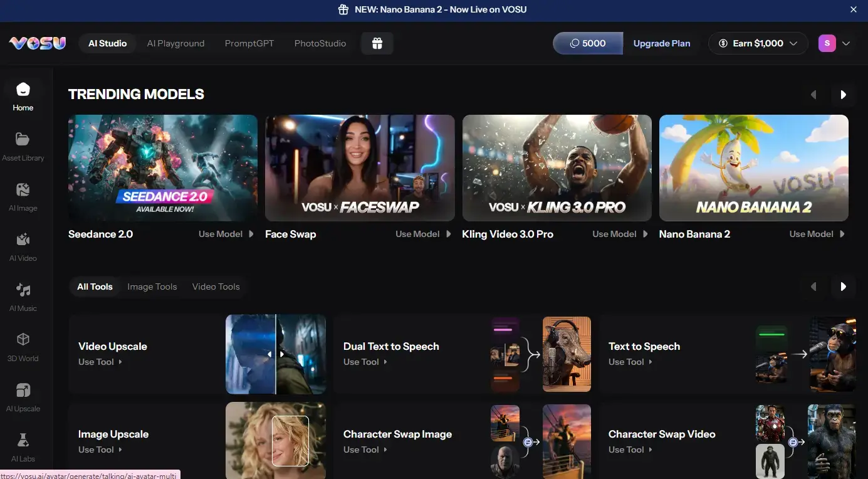Open AI Video in the sidebar
The image size is (868, 479).
[23, 247]
